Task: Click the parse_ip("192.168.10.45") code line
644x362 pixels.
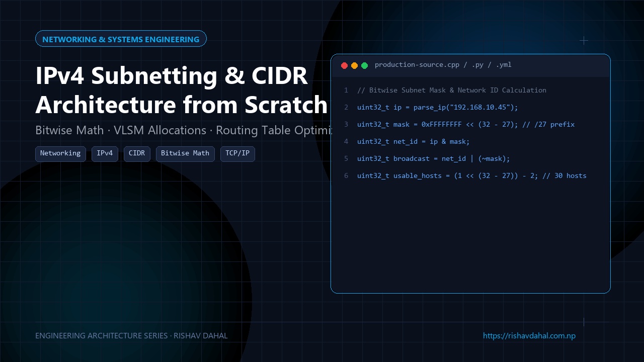Action: (438, 108)
